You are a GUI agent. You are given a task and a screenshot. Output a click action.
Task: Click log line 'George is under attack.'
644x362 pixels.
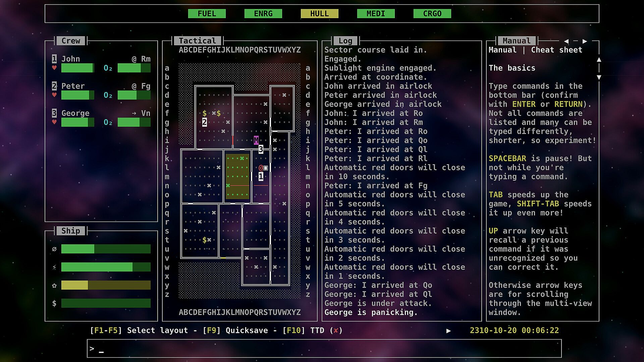378,303
